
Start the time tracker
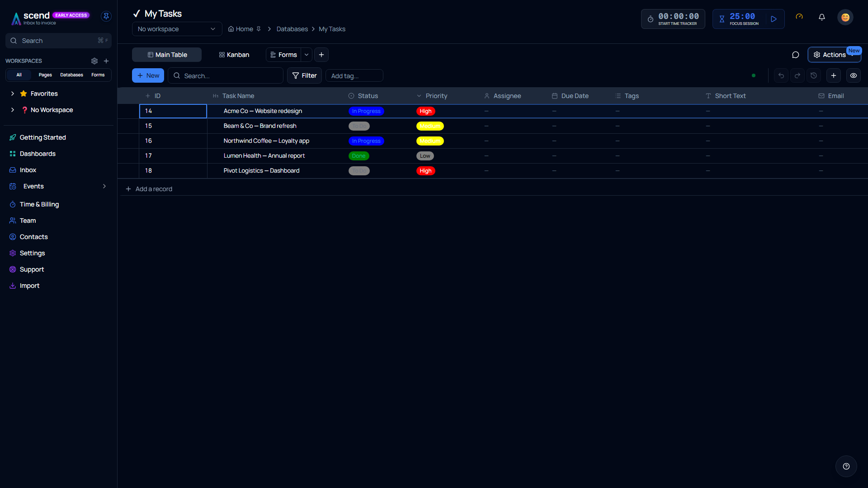pyautogui.click(x=673, y=19)
